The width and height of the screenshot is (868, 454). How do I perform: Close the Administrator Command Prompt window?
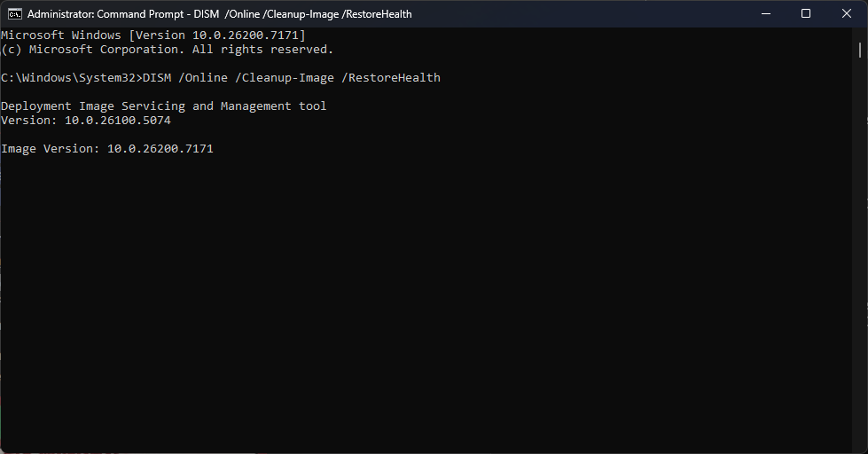(x=846, y=14)
